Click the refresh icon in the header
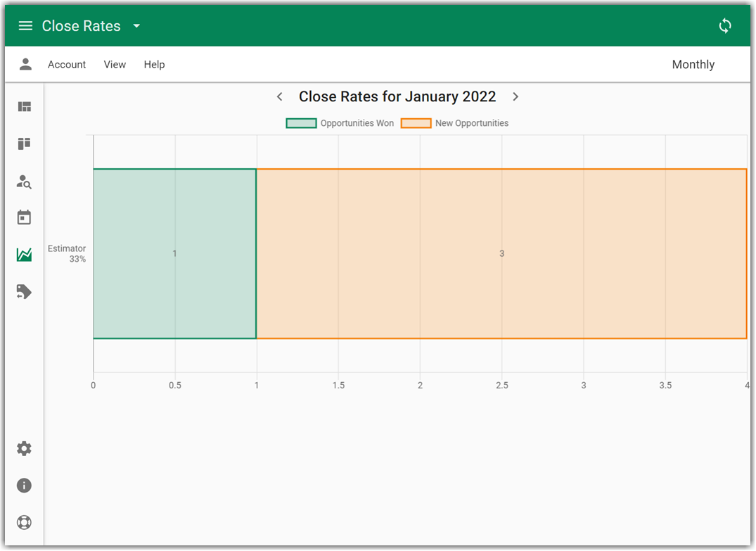756x551 pixels. (x=725, y=25)
